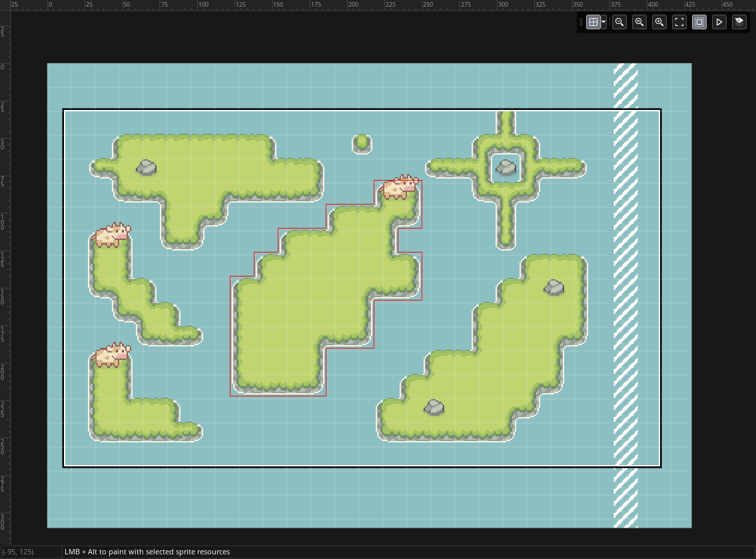Select the rock inside the cross-shaped island

click(x=506, y=167)
